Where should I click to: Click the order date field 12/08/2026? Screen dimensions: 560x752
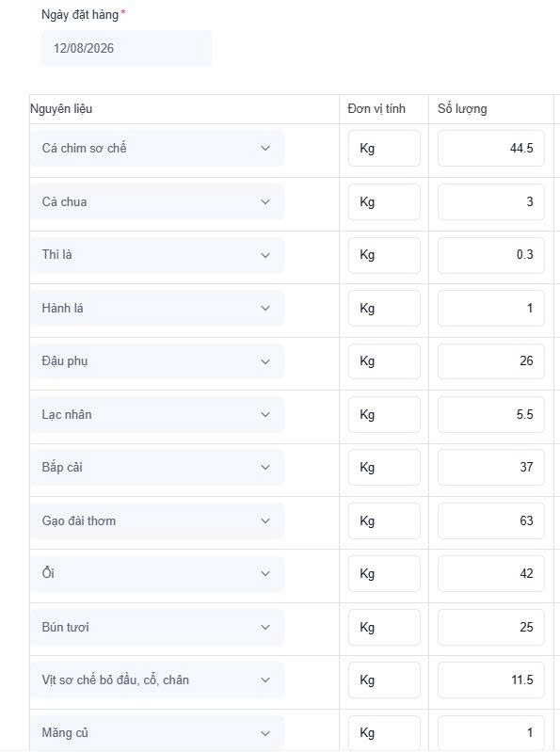tap(126, 48)
